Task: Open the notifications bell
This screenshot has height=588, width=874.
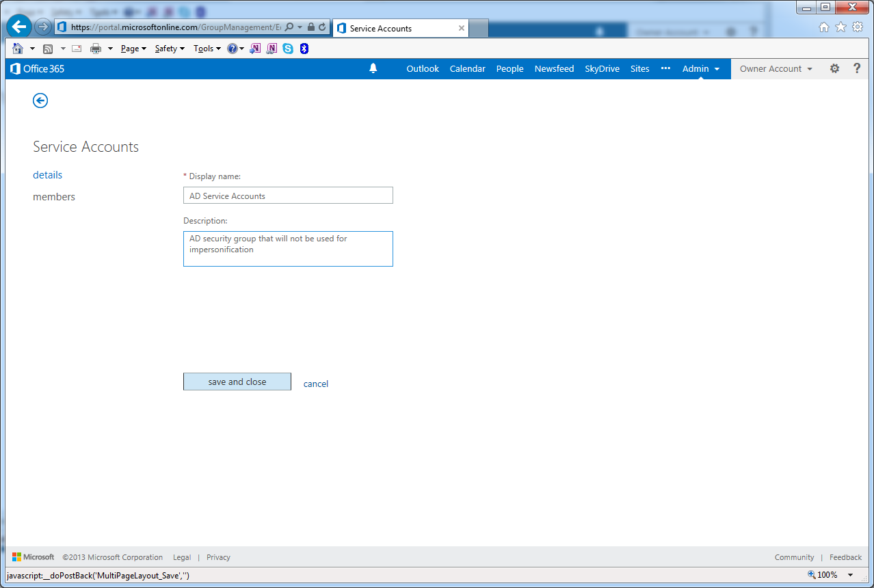Action: (x=373, y=68)
